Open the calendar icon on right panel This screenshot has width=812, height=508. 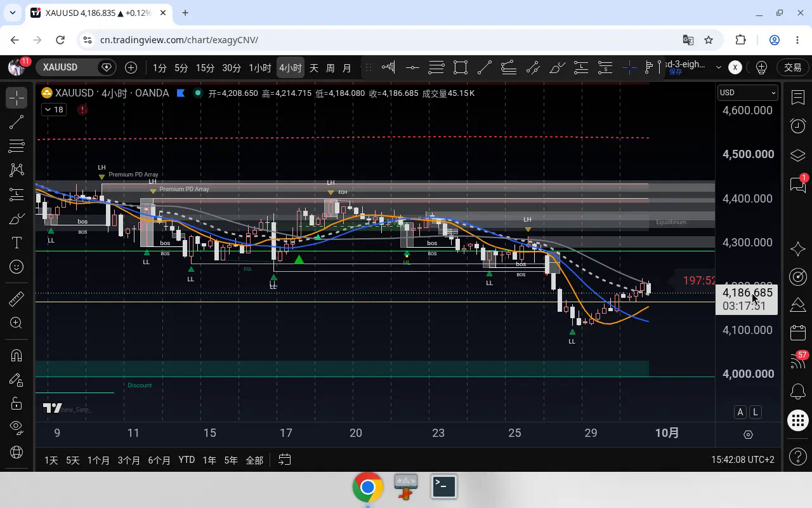tap(798, 333)
